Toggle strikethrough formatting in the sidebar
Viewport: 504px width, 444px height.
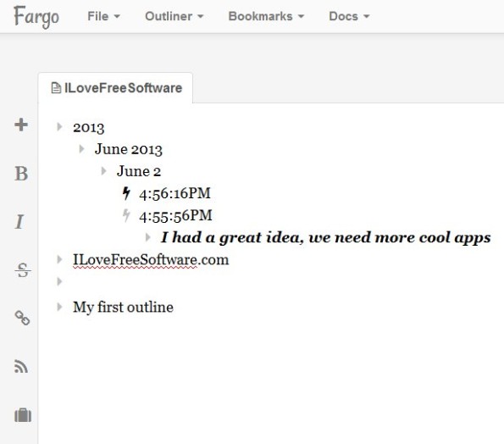coord(23,270)
